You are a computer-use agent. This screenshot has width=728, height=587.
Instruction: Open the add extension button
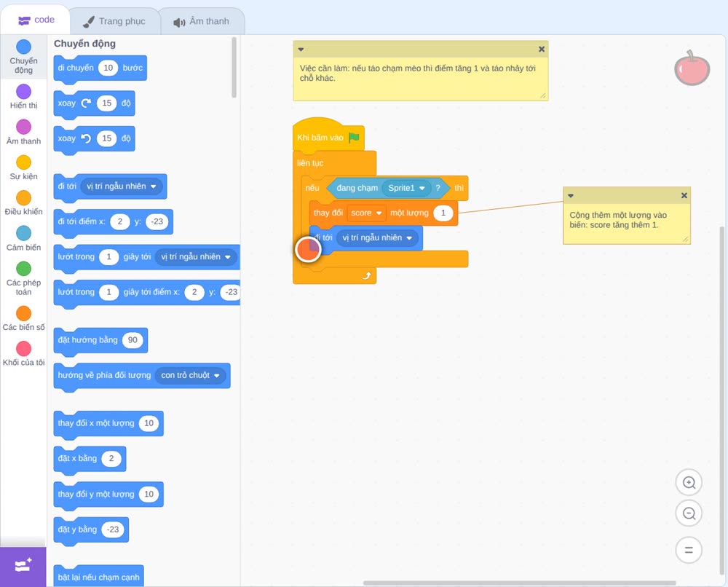(x=23, y=566)
